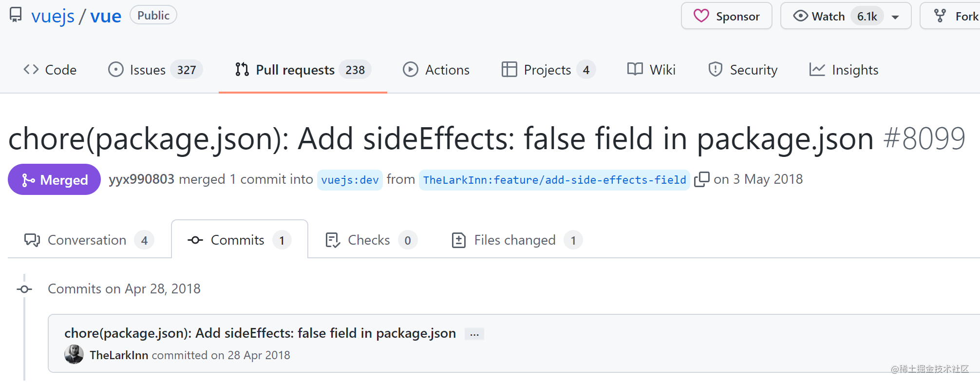Click the Projects board icon
The image size is (980, 385).
pos(509,69)
